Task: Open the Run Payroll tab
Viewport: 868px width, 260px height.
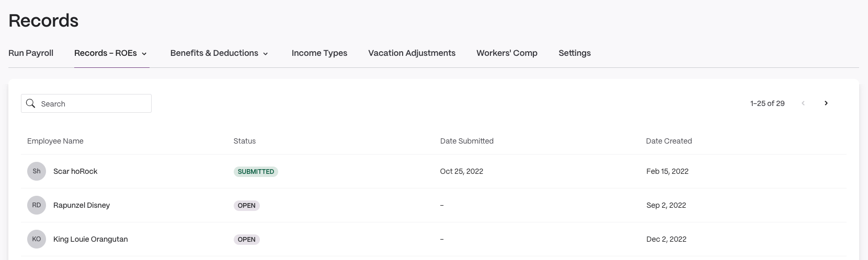Action: coord(31,53)
